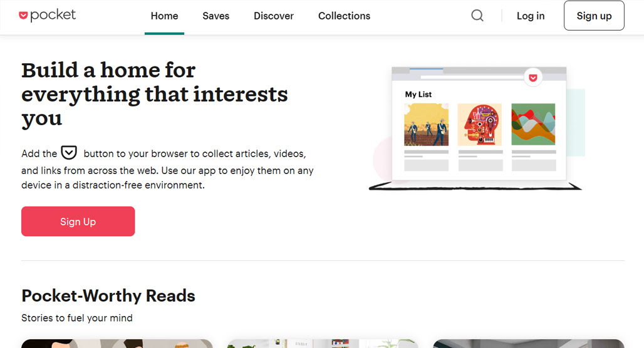Click the Log in link
Viewport: 644px width, 348px height.
tap(531, 16)
